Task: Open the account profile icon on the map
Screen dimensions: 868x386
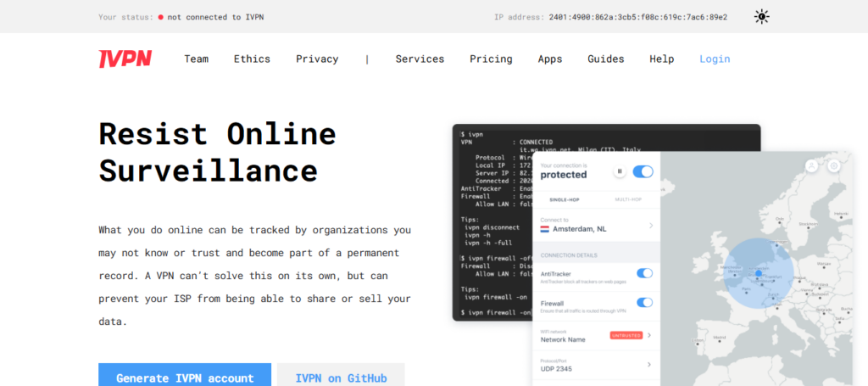Action: [x=811, y=165]
